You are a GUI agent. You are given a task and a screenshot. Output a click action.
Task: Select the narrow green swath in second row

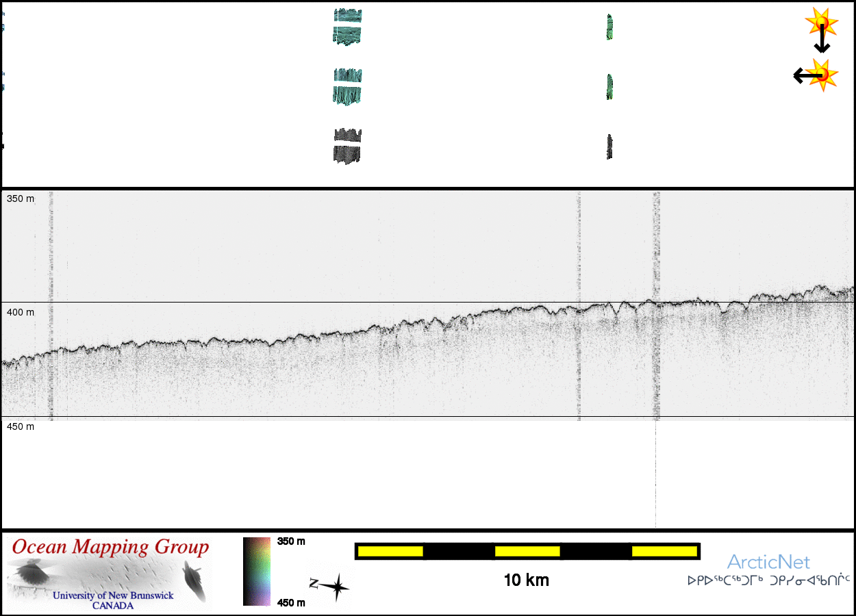(x=609, y=87)
